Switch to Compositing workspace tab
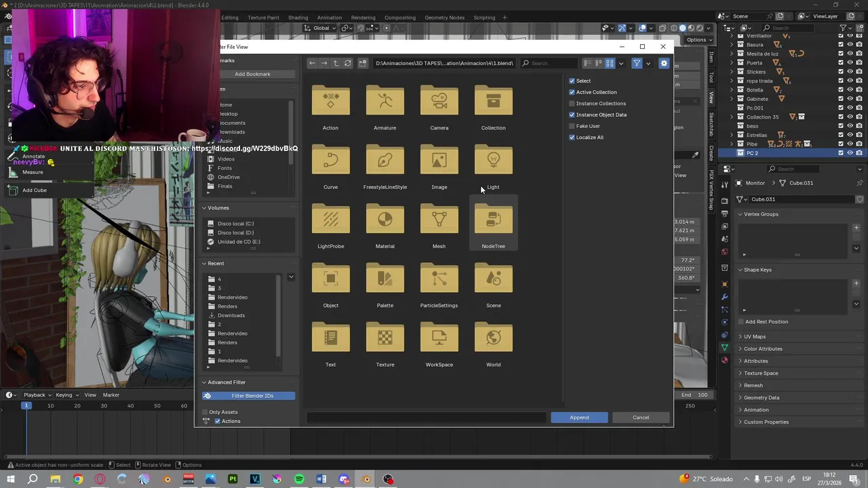The width and height of the screenshot is (868, 488). point(400,18)
